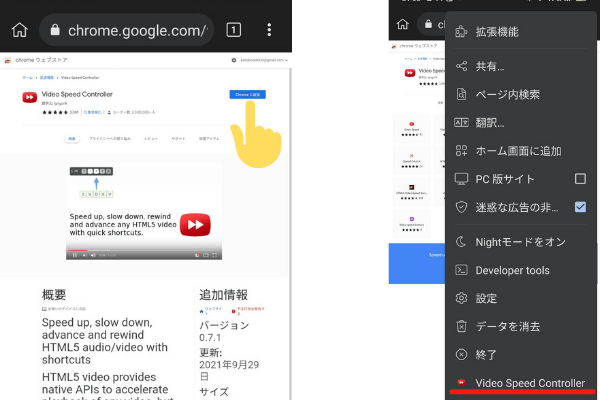Open the three-dot browser menu
Viewport: 600px width, 400px height.
click(x=269, y=30)
